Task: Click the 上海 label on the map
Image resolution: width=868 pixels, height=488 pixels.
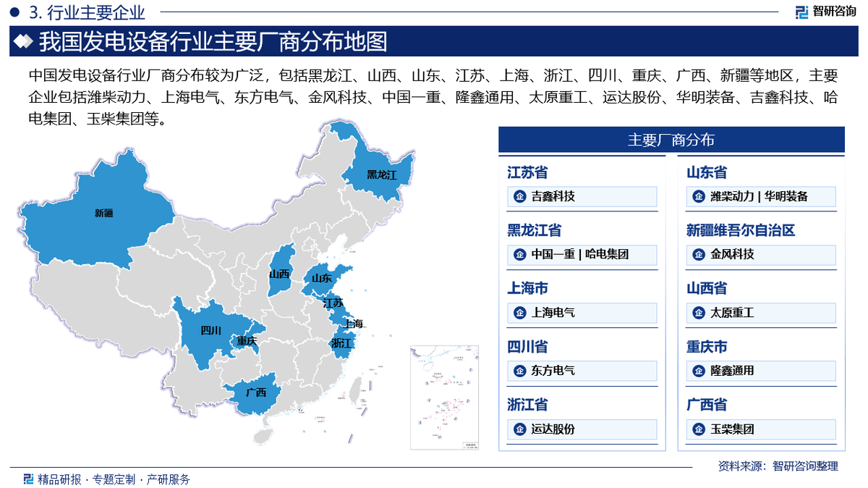Action: (x=354, y=324)
